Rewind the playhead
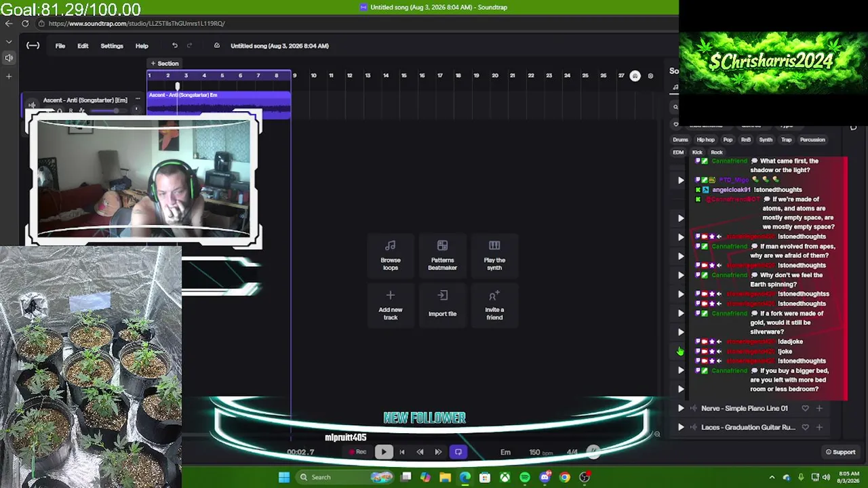The height and width of the screenshot is (488, 868). (420, 452)
